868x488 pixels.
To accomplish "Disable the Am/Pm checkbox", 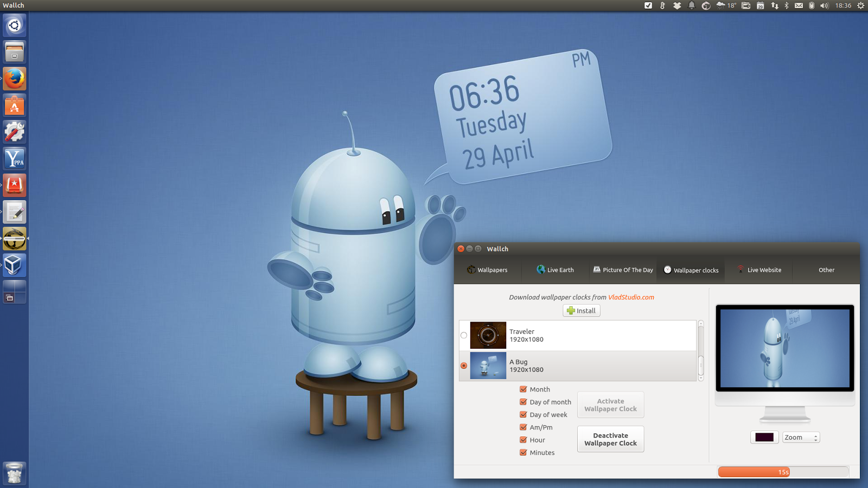I will pyautogui.click(x=522, y=427).
